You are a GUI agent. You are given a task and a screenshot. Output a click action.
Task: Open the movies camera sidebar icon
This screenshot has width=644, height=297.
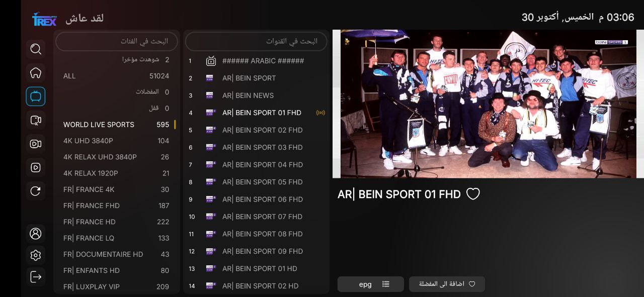36,144
